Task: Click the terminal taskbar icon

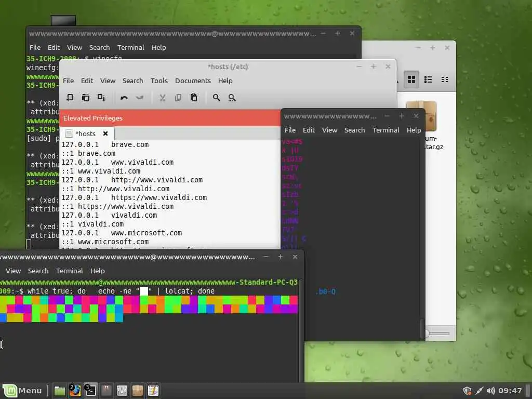Action: (x=90, y=391)
